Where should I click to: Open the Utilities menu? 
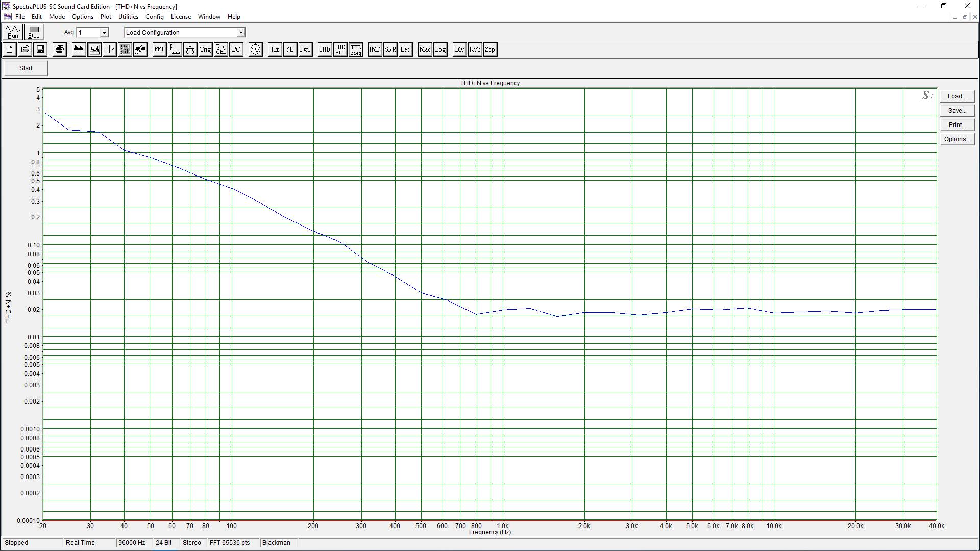pos(128,17)
